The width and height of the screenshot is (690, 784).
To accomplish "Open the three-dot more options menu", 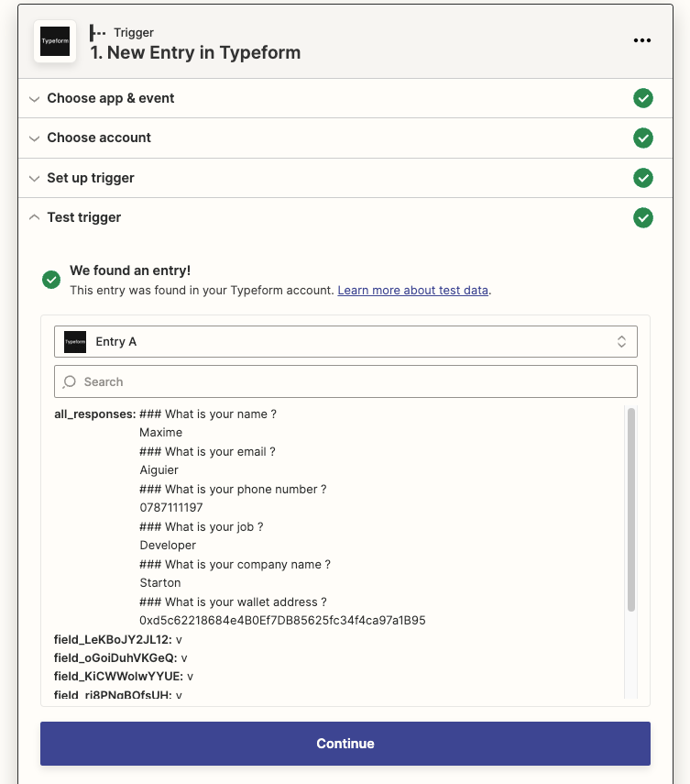I will (642, 40).
